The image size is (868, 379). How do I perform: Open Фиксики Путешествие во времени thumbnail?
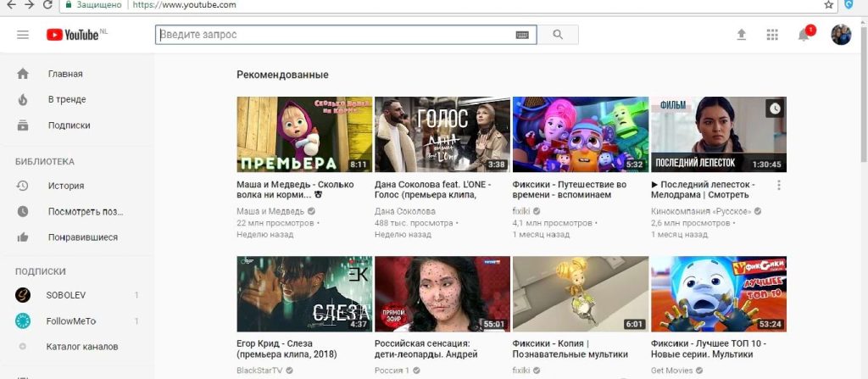(x=581, y=135)
